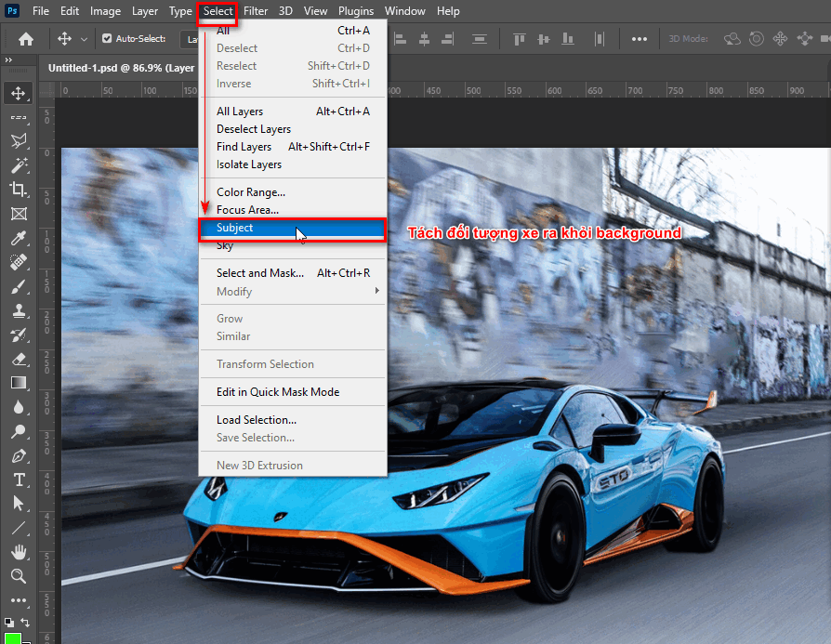Select the Zoom tool

(x=19, y=576)
